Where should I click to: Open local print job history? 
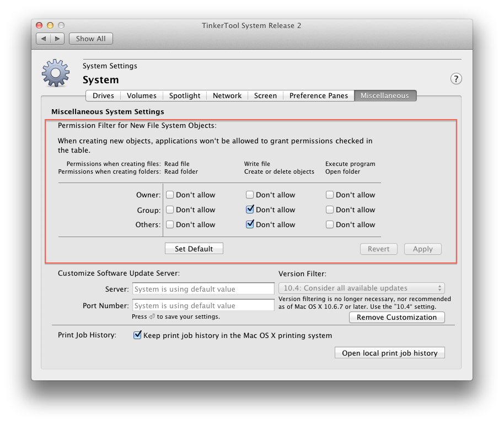click(x=389, y=353)
